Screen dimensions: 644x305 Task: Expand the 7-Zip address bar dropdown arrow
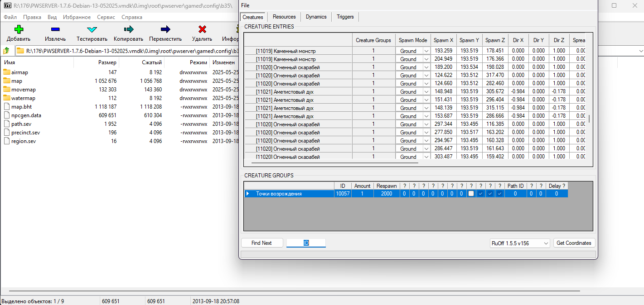pyautogui.click(x=640, y=51)
